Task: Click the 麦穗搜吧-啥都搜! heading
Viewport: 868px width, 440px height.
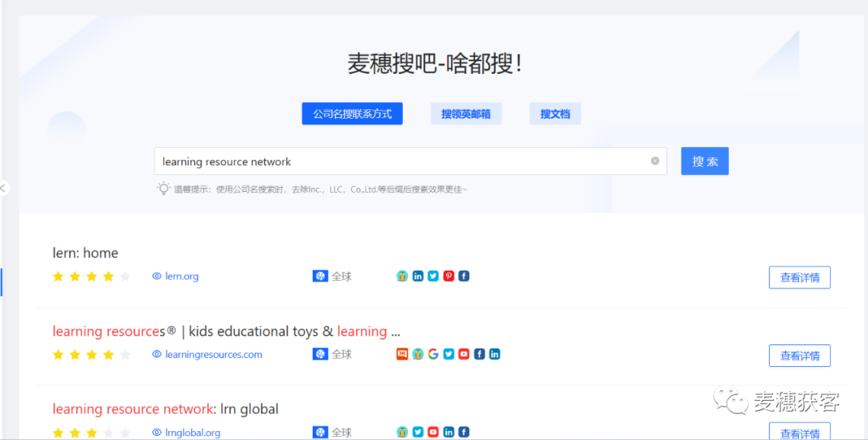Action: click(435, 64)
